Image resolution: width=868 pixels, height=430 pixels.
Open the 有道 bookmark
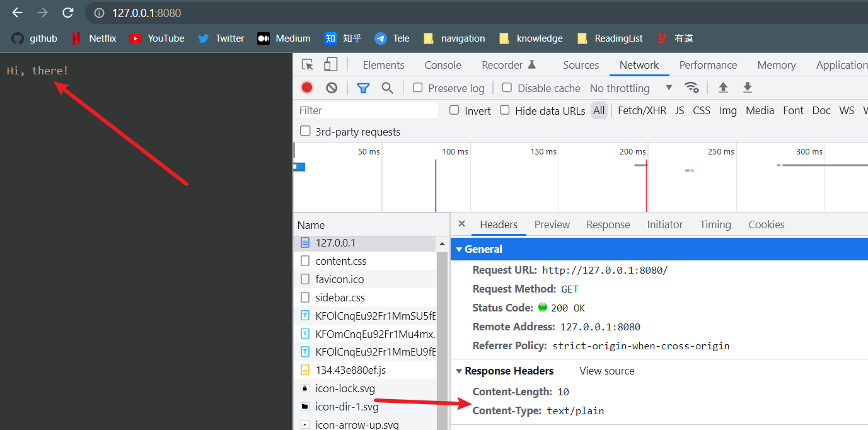pyautogui.click(x=675, y=38)
